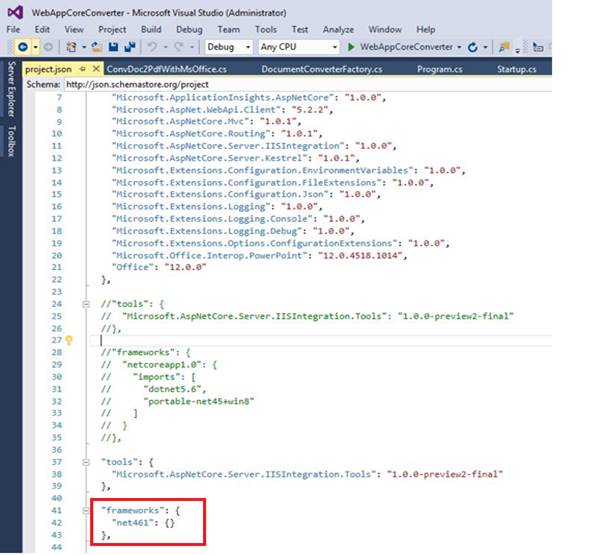
Task: Open the Tools menu
Action: point(266,29)
